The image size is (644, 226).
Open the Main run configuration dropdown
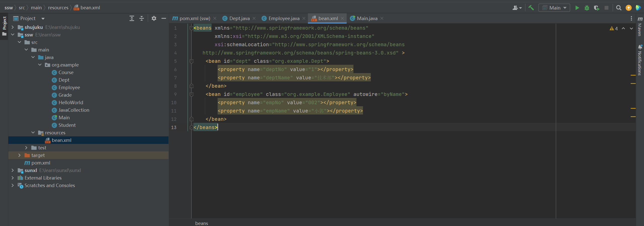[x=554, y=8]
